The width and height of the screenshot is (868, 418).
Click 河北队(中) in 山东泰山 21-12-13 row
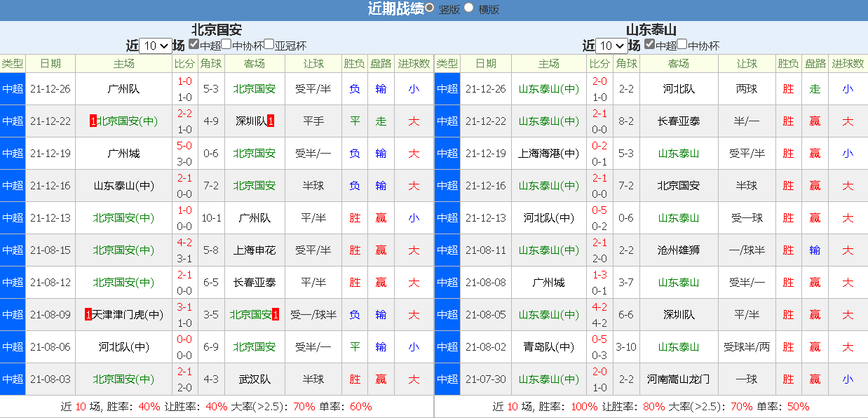click(x=549, y=218)
